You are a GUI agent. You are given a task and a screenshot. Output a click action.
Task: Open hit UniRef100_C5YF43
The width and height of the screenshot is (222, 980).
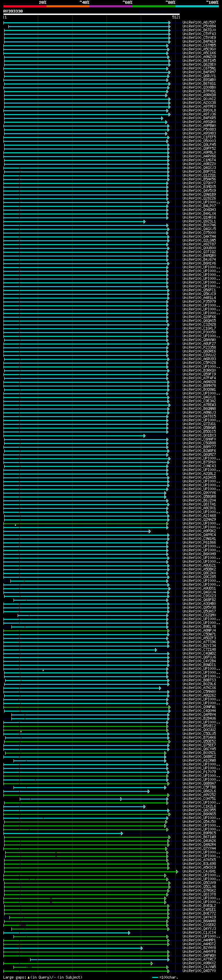tap(199, 34)
